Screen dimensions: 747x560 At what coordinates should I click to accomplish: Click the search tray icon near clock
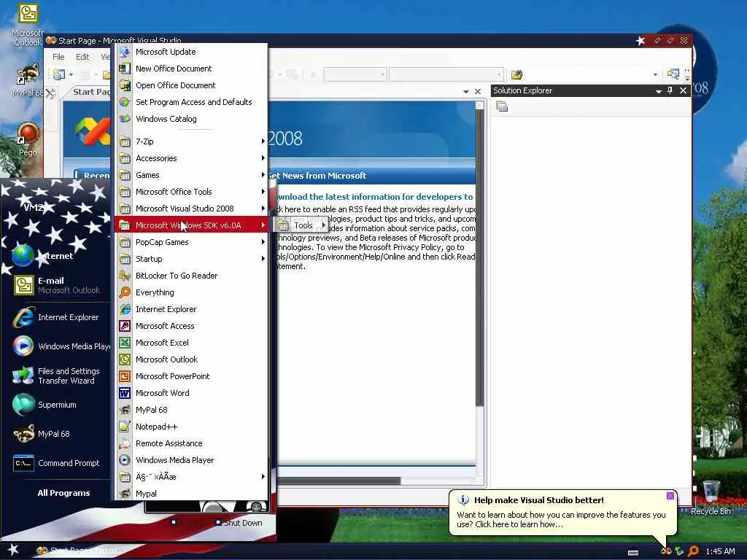[x=693, y=551]
